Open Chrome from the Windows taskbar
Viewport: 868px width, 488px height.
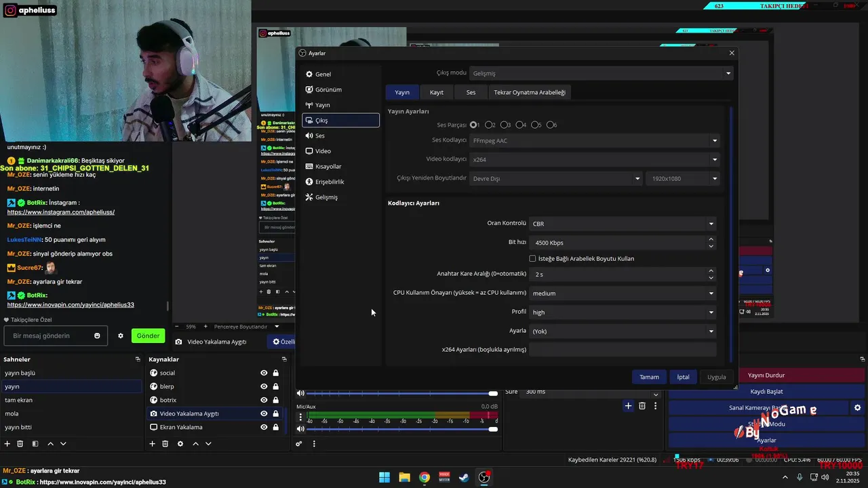[x=424, y=477]
